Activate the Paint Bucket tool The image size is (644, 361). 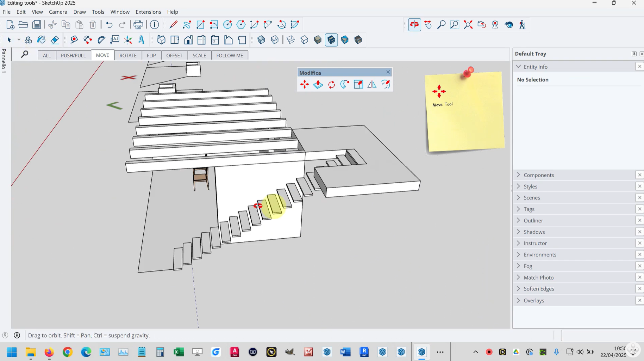42,40
